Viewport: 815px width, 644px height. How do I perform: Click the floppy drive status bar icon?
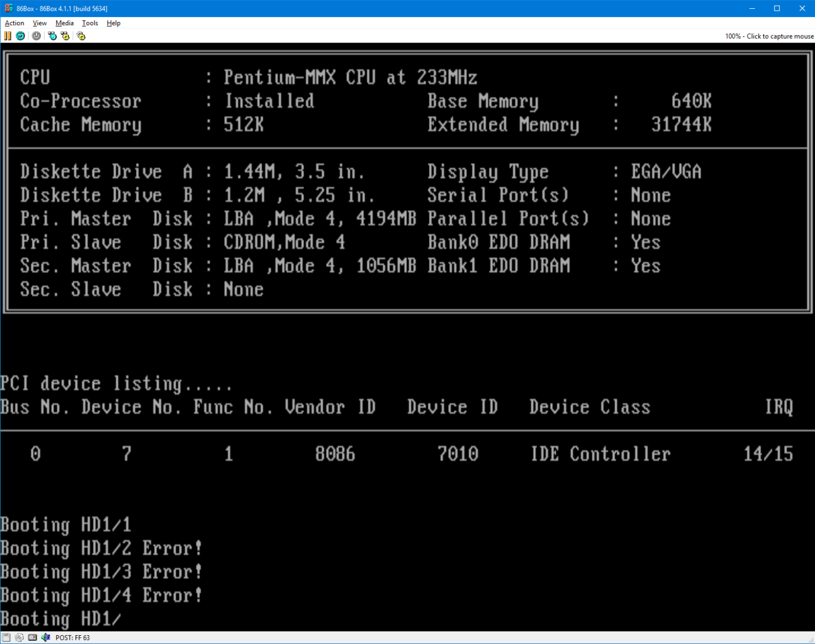click(6, 638)
